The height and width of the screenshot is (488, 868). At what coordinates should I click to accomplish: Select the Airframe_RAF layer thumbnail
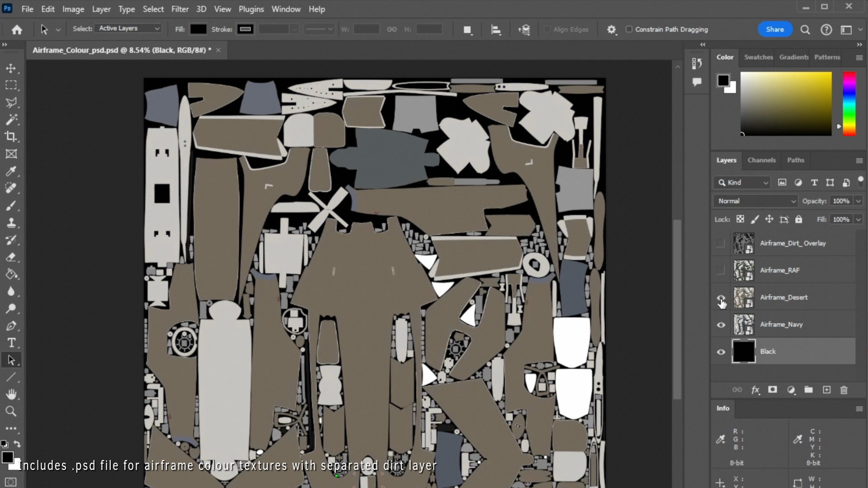(743, 270)
